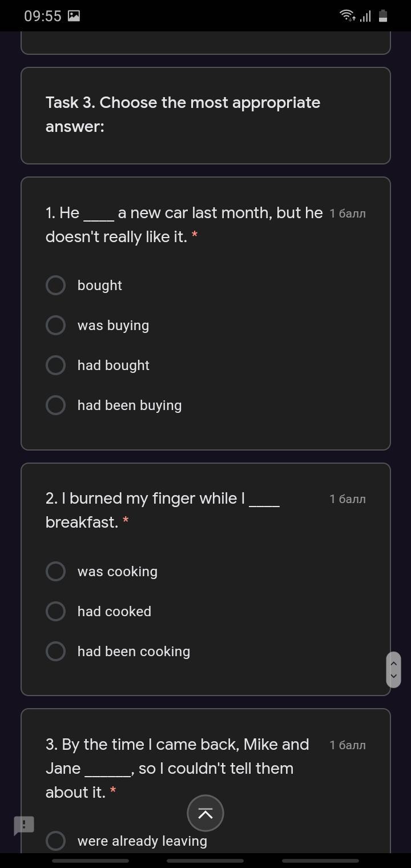Tap the battery icon in status bar

pyautogui.click(x=383, y=16)
